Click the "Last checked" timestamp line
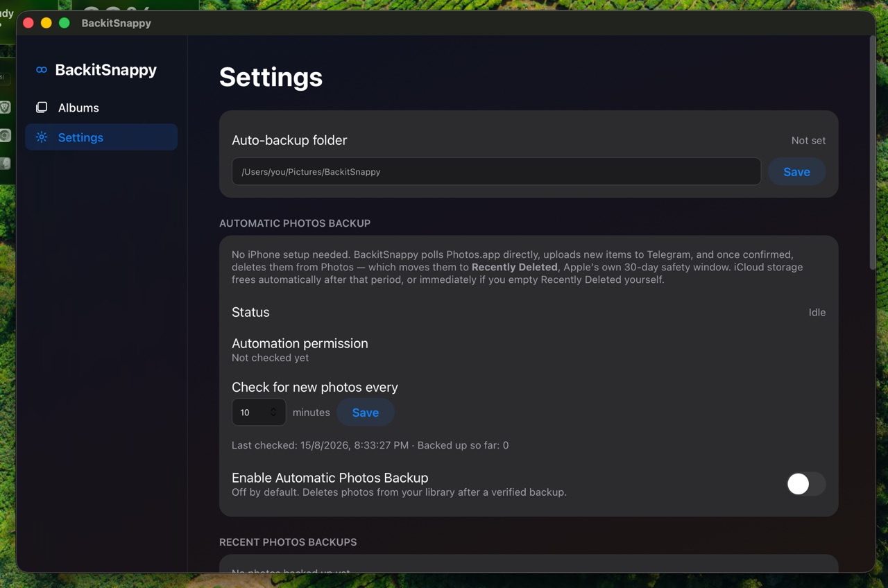This screenshot has height=588, width=888. tap(370, 445)
